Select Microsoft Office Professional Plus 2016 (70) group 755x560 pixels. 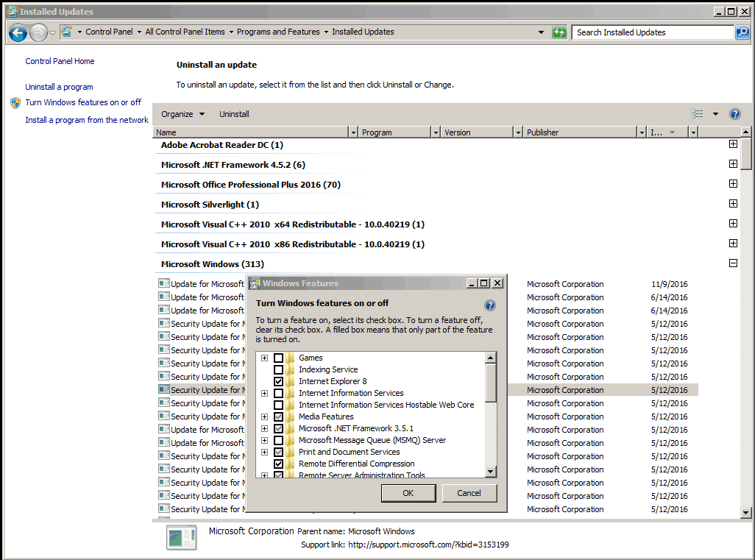pyautogui.click(x=251, y=185)
